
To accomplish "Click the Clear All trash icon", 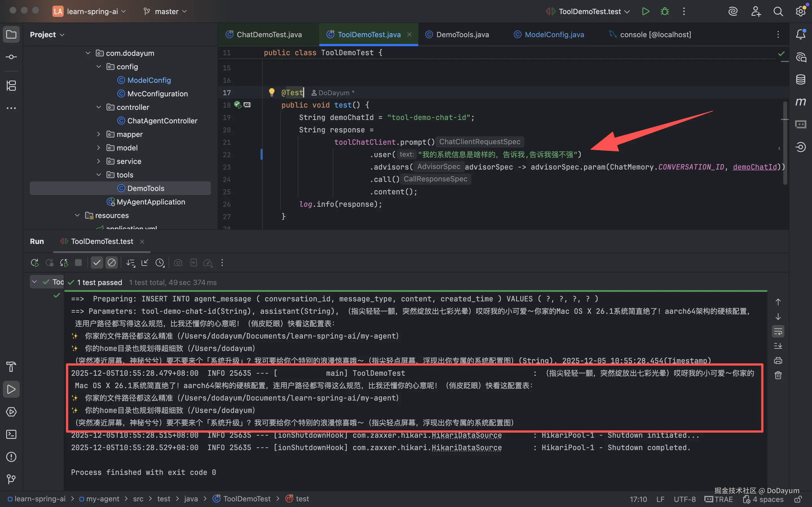I will [x=778, y=375].
